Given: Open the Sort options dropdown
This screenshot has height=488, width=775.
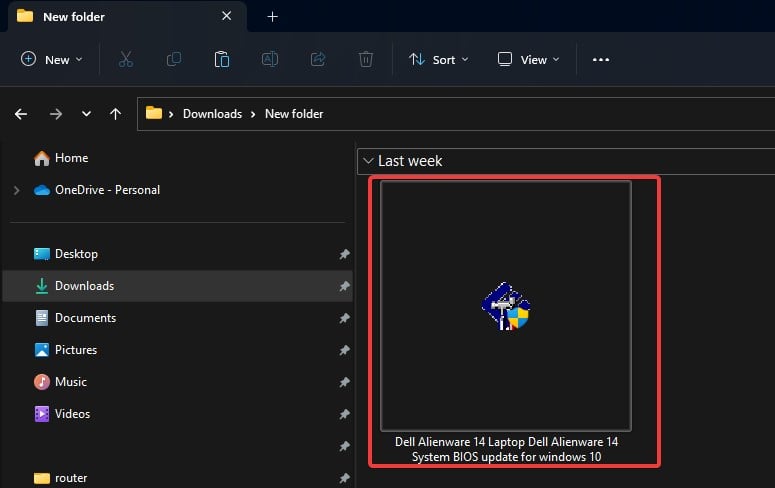Looking at the screenshot, I should (x=438, y=60).
